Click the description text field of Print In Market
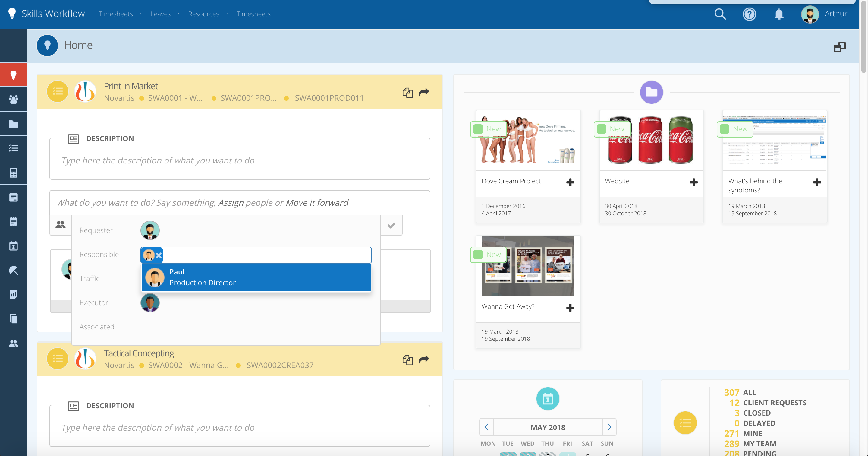Screen dimensions: 868x456 (240, 160)
